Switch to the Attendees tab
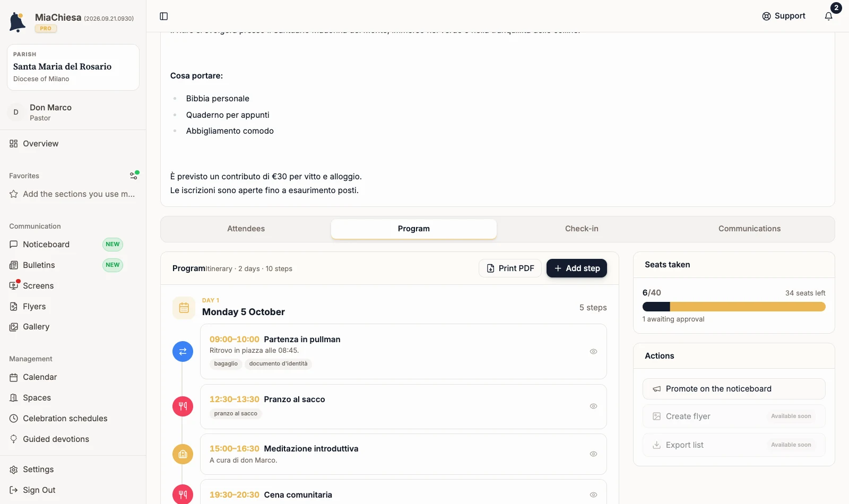The width and height of the screenshot is (849, 504). pyautogui.click(x=246, y=229)
